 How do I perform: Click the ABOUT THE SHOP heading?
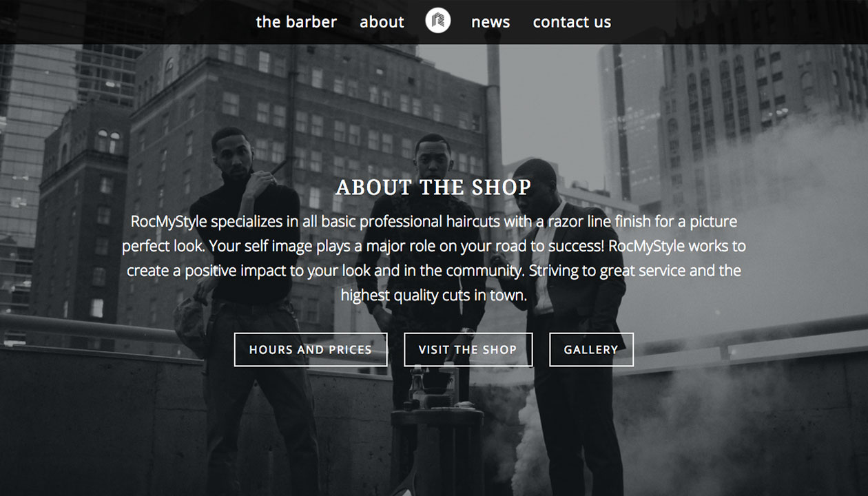coord(434,187)
